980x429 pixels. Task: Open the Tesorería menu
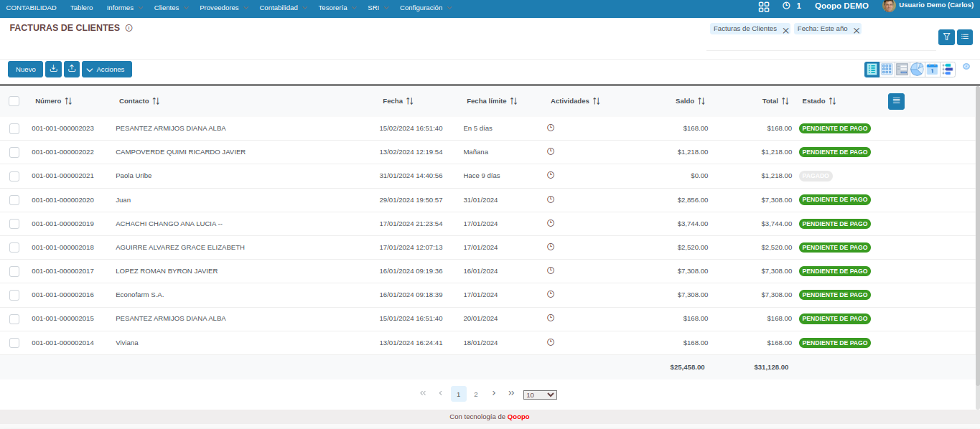tap(332, 7)
